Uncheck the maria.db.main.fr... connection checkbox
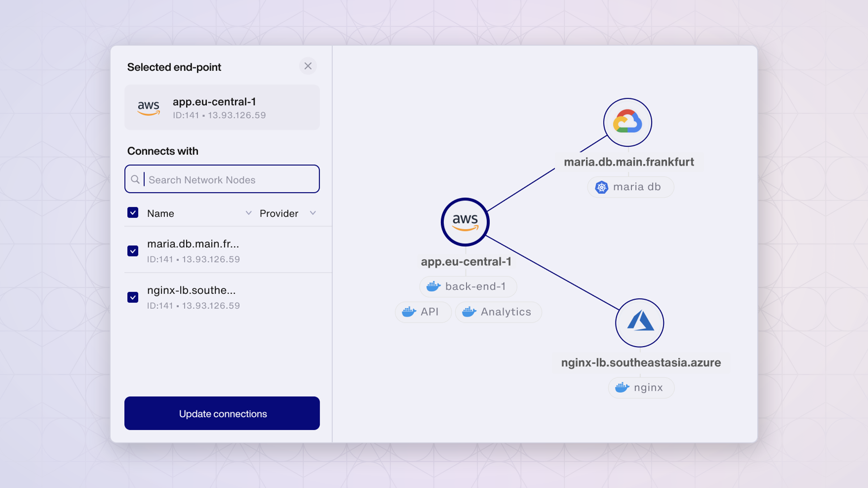 click(133, 251)
